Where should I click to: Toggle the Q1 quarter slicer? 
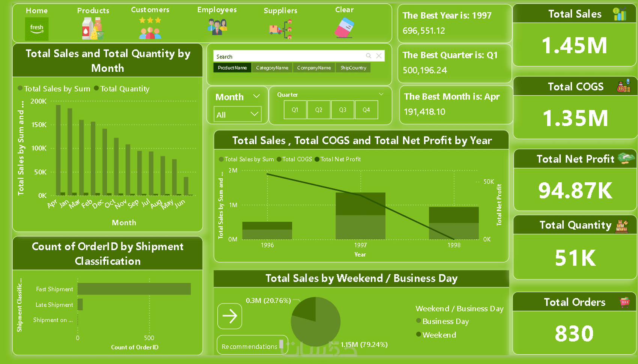click(x=295, y=110)
